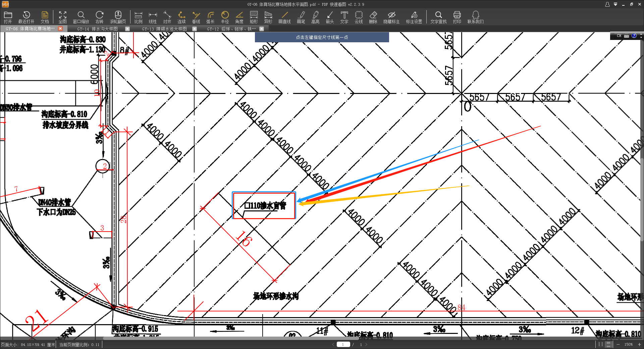The image size is (644, 349).
Task: Close the GY-14 排水沟大样图 tab
Action: [x=127, y=29]
